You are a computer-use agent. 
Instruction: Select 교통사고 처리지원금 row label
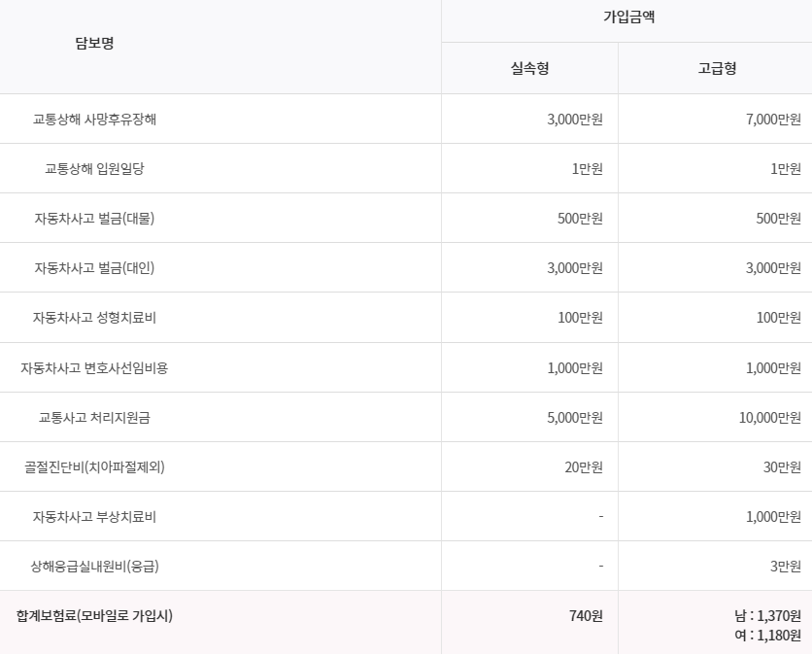pos(94,418)
